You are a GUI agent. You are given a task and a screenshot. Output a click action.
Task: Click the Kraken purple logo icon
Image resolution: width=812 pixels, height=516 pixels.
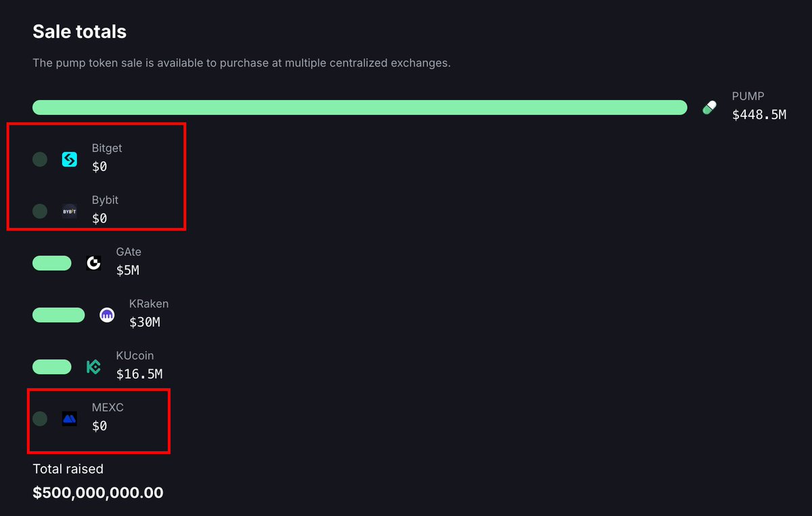pos(107,315)
